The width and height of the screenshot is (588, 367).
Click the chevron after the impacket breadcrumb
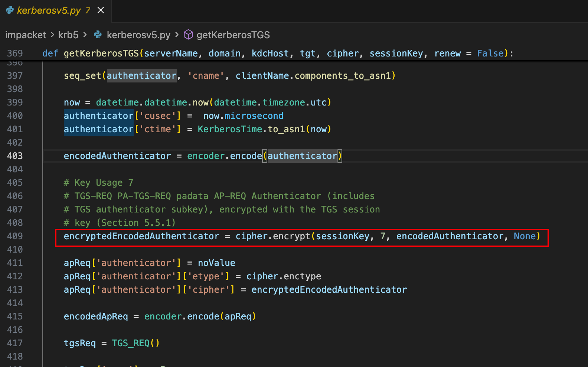tap(52, 35)
